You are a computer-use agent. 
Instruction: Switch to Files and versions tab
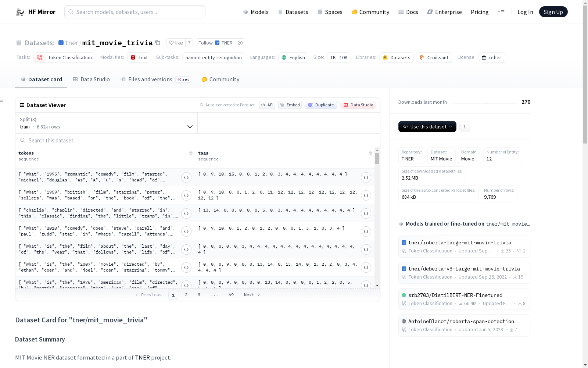(155, 79)
